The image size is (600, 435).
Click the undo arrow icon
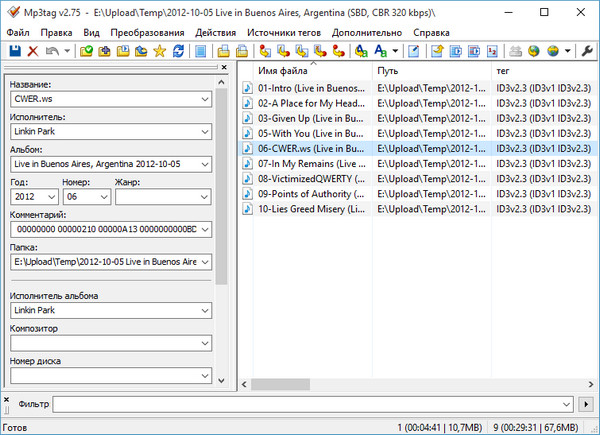(52, 50)
